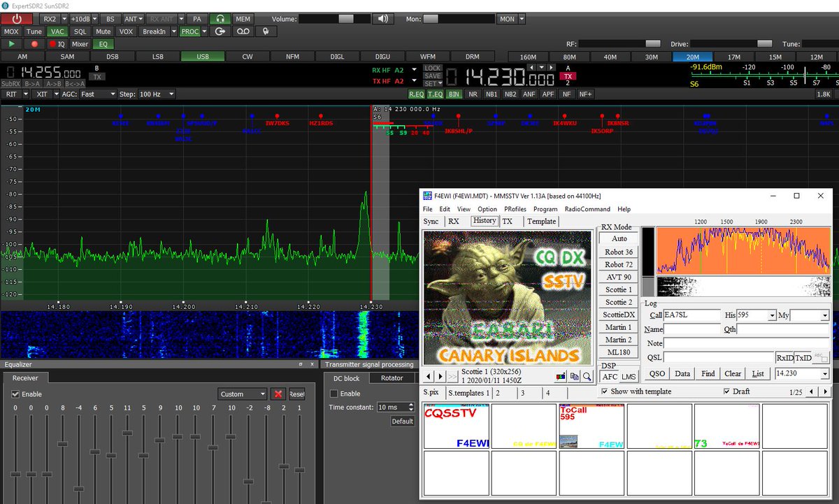This screenshot has width=839, height=504.
Task: Click the CQSSTV F4EWI template thumbnail
Action: click(457, 426)
